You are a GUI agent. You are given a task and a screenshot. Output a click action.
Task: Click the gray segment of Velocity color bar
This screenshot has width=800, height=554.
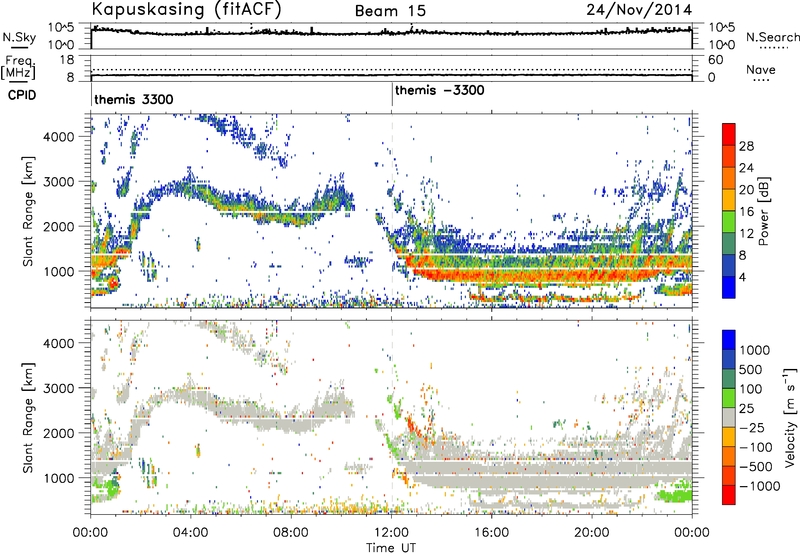click(x=729, y=418)
